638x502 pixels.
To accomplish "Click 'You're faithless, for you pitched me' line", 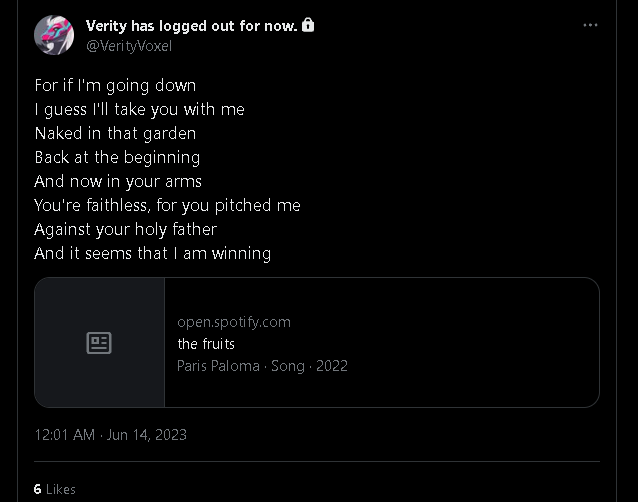I will (x=167, y=205).
